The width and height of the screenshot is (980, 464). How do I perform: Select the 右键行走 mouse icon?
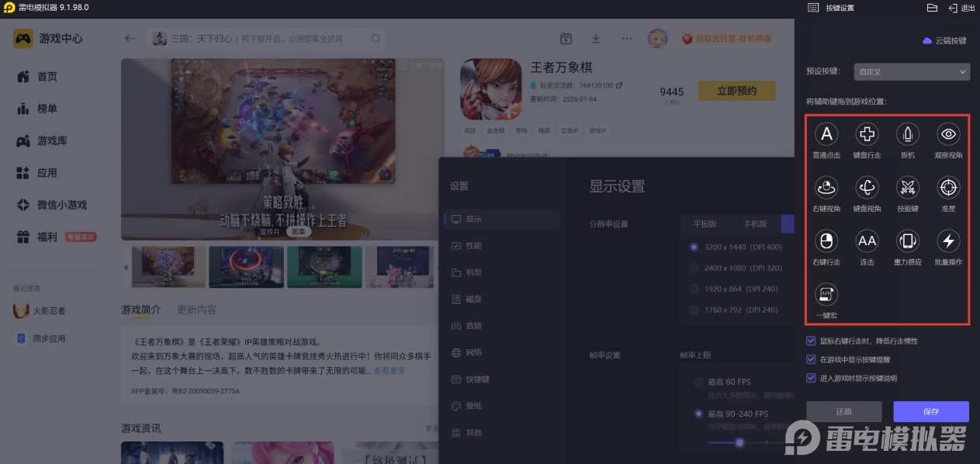pyautogui.click(x=826, y=241)
